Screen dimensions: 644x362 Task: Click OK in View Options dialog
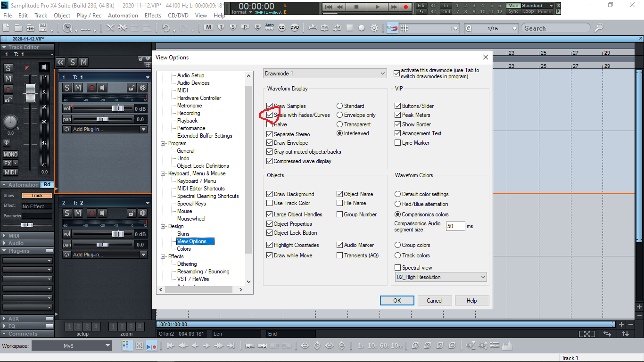[397, 301]
